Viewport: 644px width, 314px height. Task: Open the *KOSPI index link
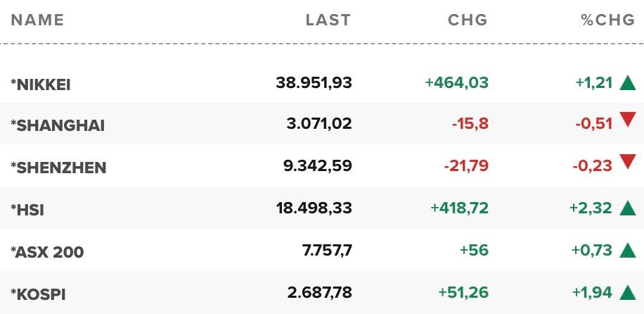pyautogui.click(x=38, y=294)
